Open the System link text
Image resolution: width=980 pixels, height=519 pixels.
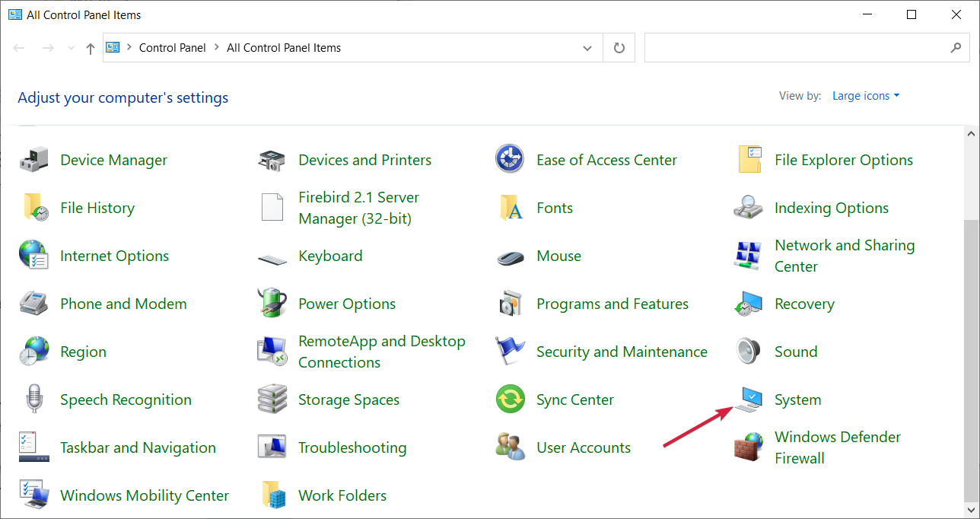797,400
